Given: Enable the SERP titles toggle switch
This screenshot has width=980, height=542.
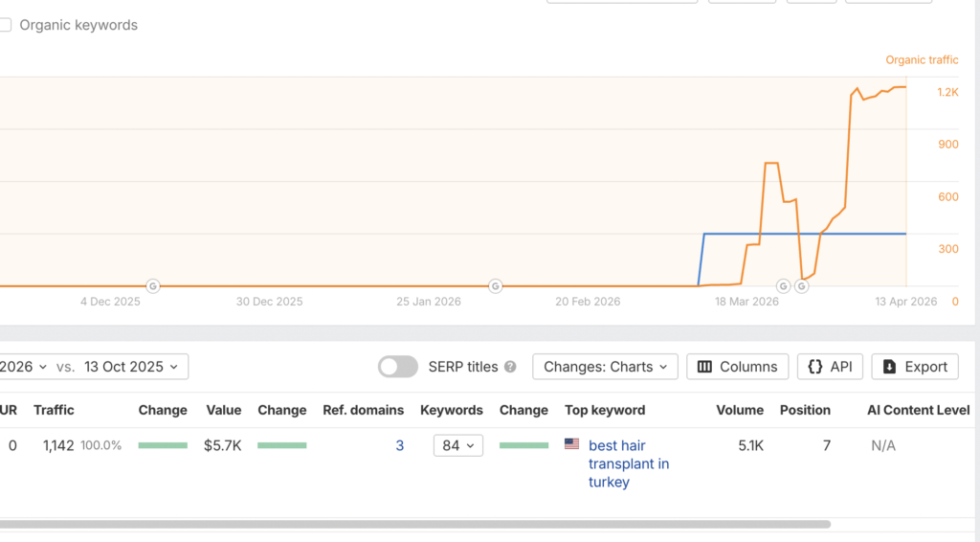Looking at the screenshot, I should 398,367.
